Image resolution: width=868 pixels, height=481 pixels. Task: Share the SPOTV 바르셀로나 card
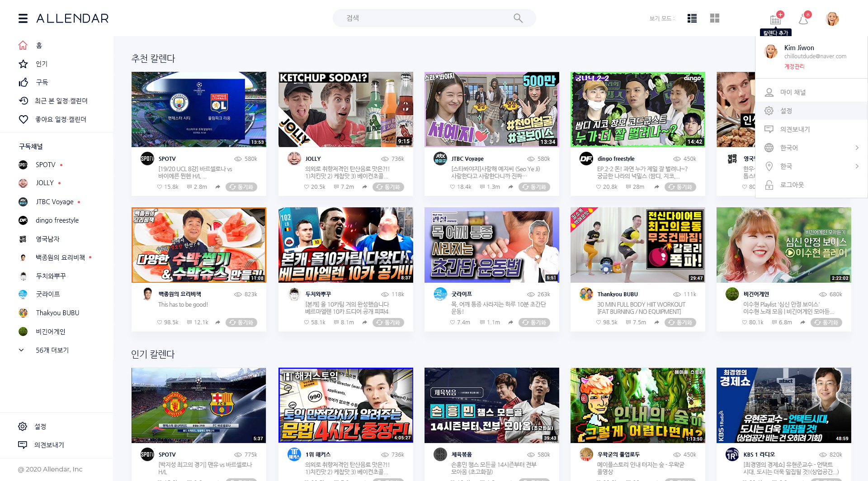point(218,187)
